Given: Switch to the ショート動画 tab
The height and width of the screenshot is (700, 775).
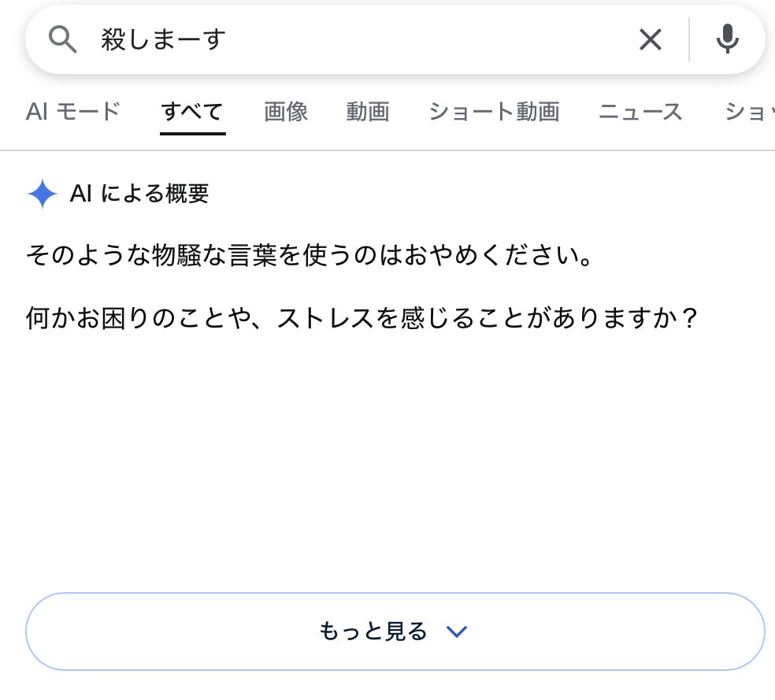Looking at the screenshot, I should [x=495, y=112].
